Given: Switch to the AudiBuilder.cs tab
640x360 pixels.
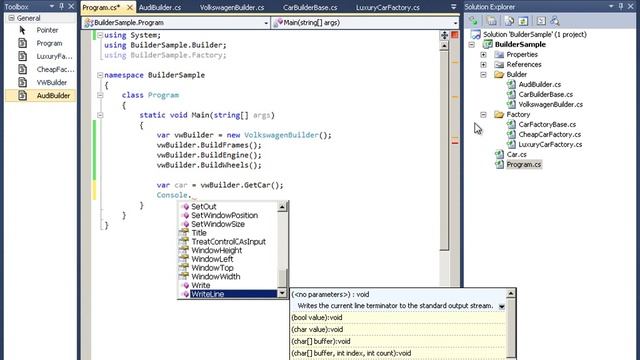Looking at the screenshot, I should point(160,7).
